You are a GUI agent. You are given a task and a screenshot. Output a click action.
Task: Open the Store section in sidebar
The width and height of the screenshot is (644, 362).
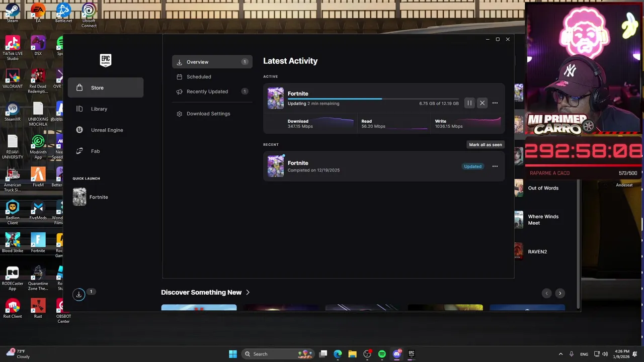coord(106,88)
